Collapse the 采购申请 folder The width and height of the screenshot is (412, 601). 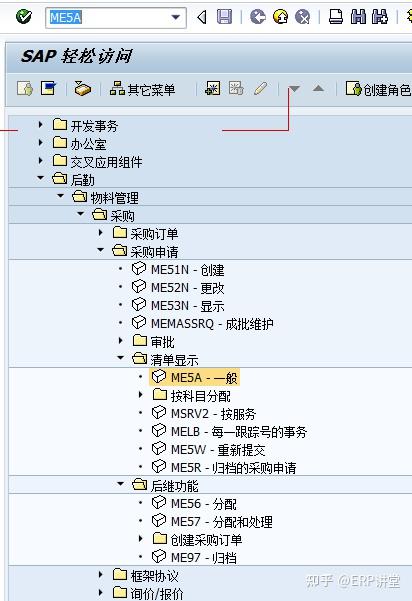coord(100,250)
